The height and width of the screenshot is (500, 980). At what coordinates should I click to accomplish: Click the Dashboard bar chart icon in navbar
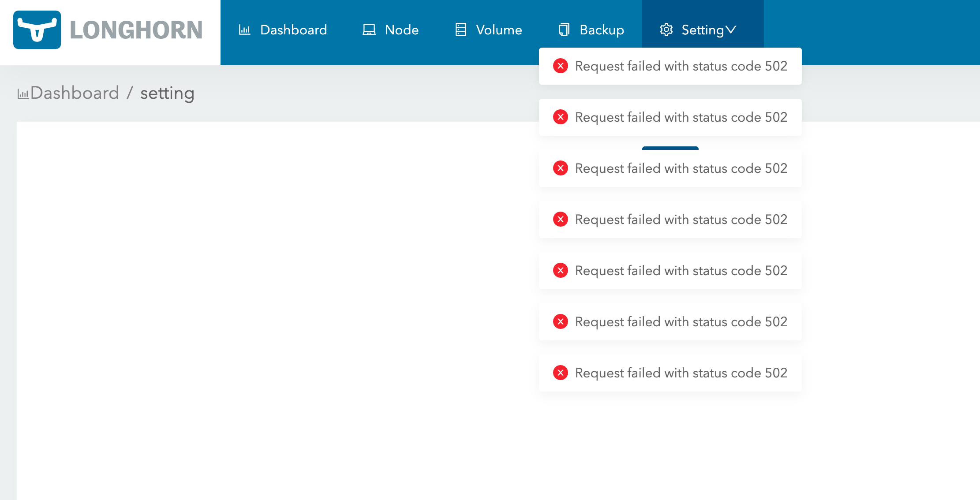(x=244, y=30)
